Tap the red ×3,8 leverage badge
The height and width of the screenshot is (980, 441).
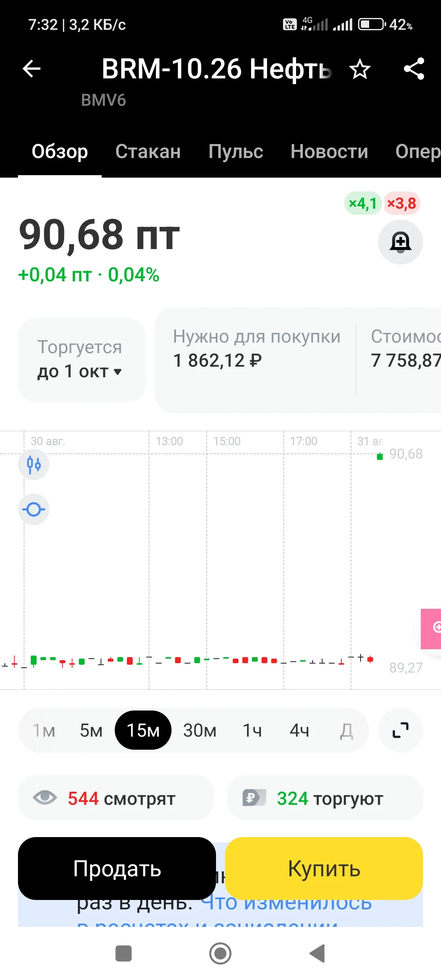(x=402, y=203)
